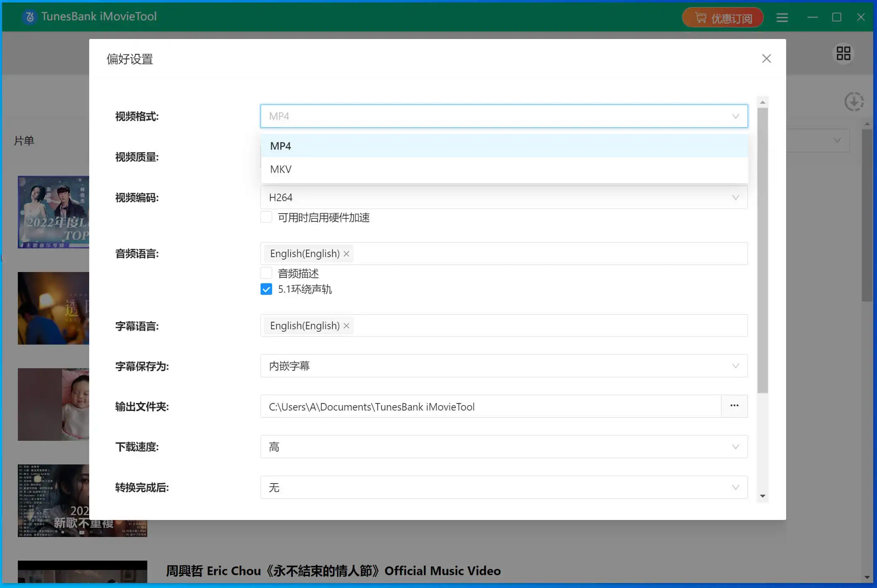
Task: Open the warm-lit lamp video thumbnail
Action: 53,308
